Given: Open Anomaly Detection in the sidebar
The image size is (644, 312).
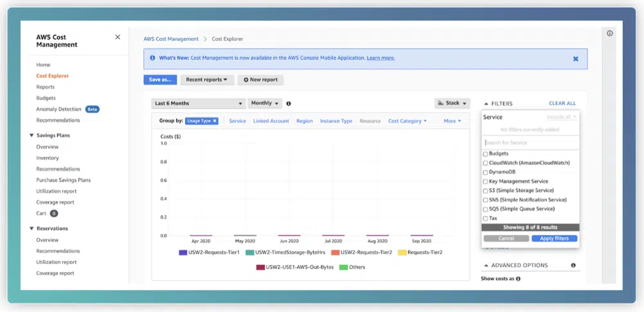Looking at the screenshot, I should (58, 110).
